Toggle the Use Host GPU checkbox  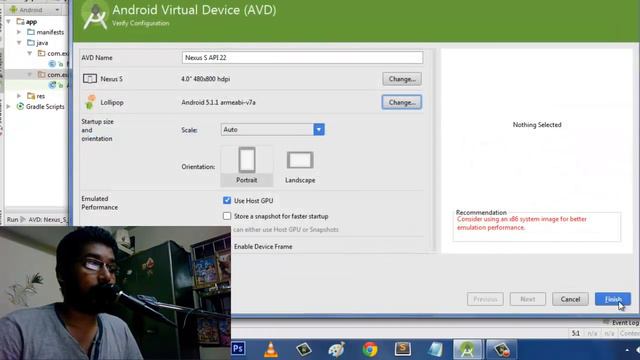pyautogui.click(x=227, y=200)
